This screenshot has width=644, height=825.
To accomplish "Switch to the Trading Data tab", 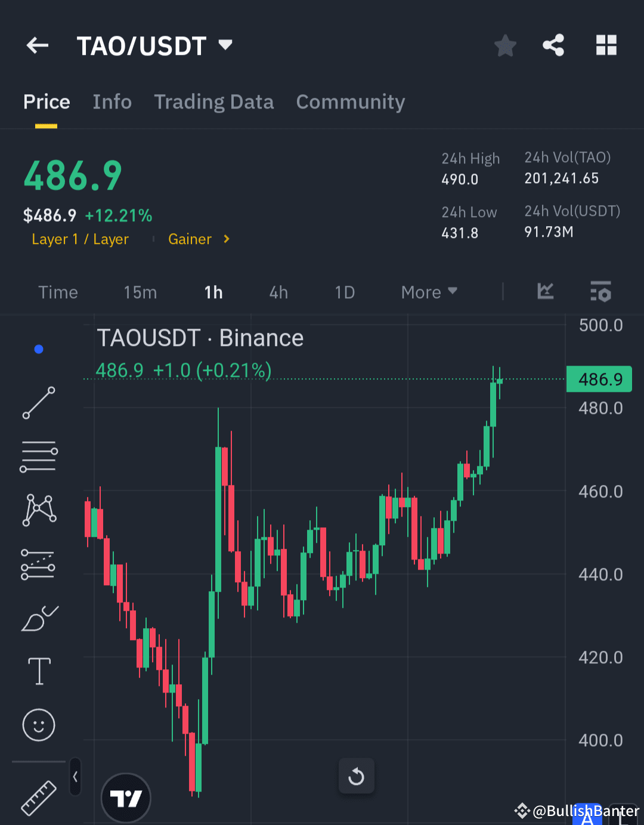I will coord(214,102).
